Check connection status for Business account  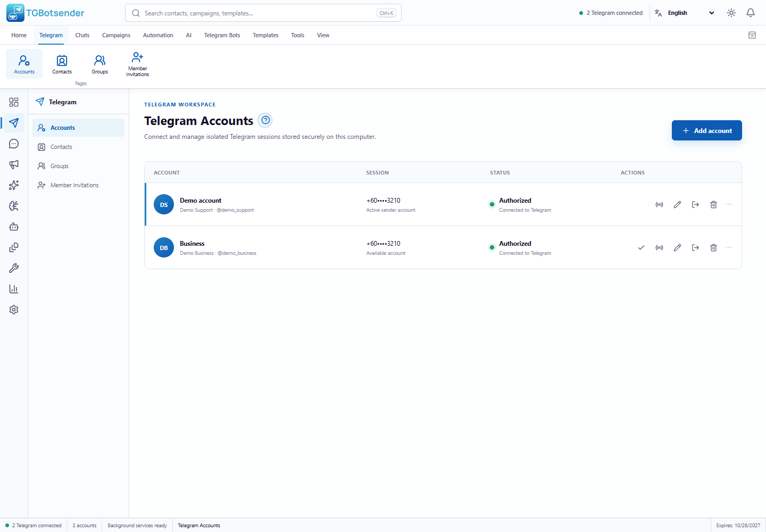(x=659, y=247)
